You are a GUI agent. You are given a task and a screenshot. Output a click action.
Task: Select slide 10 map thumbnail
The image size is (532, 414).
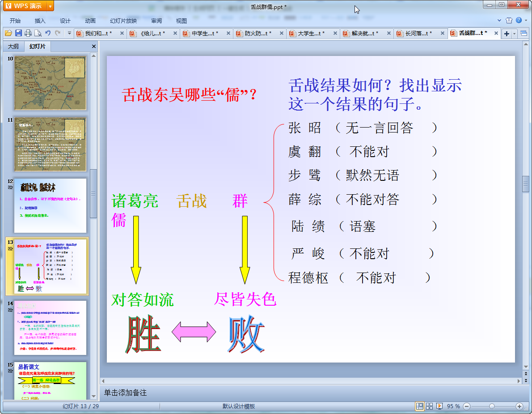tap(50, 83)
